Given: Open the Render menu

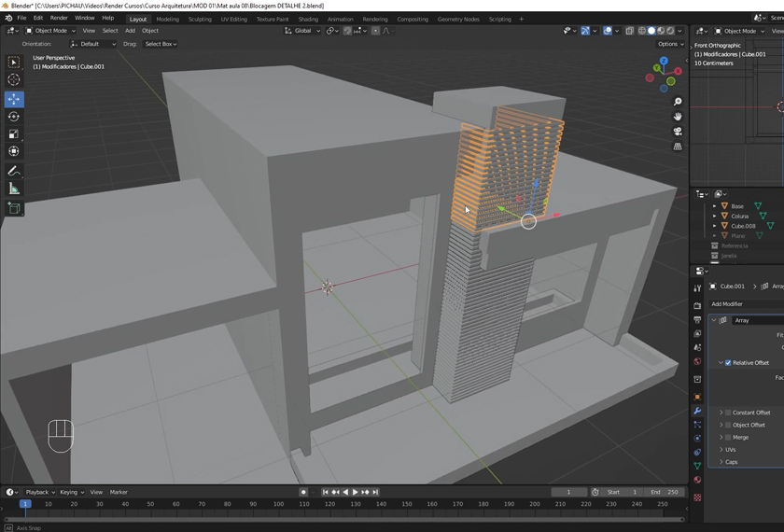Looking at the screenshot, I should pos(59,18).
